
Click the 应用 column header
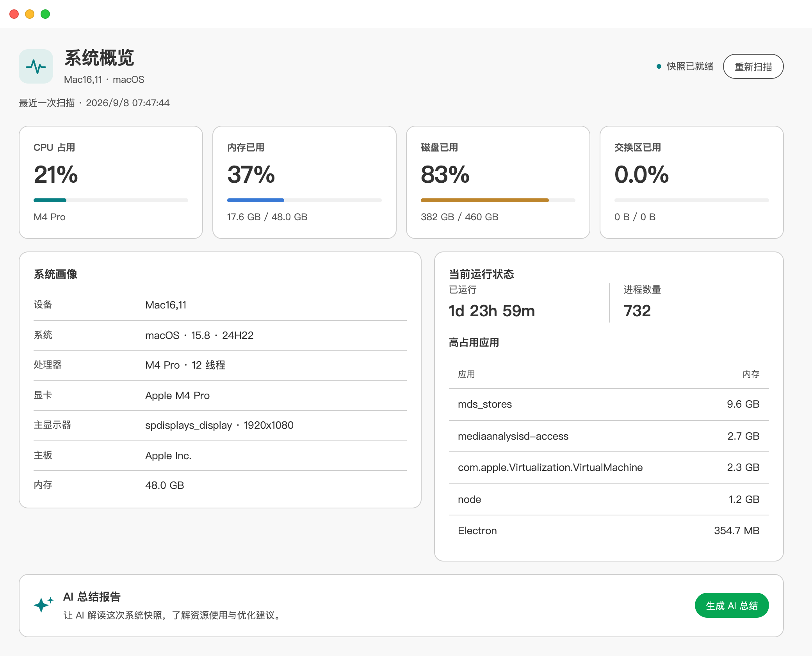(x=467, y=374)
